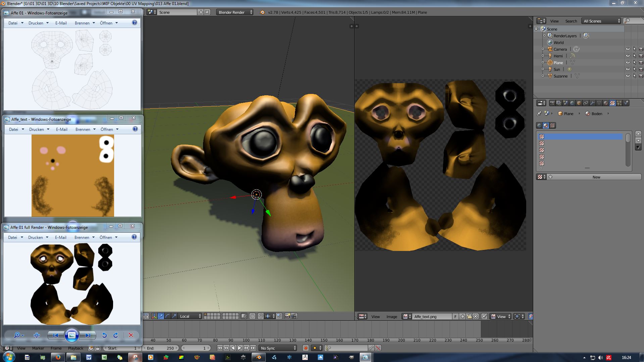Play the timeline animation forward
The height and width of the screenshot is (362, 644).
coord(240,348)
